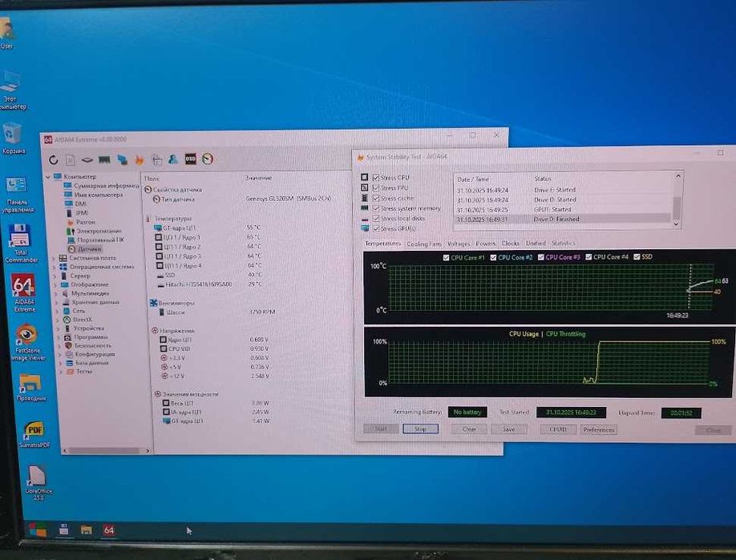
Task: Open Панель управления desktop icon
Action: 16,195
